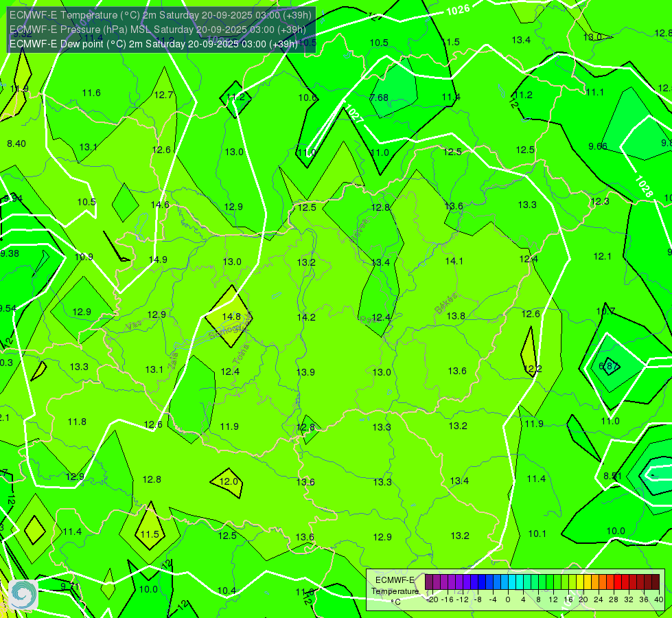Click the 7.68 temperature value
This screenshot has width=672, height=618.
(379, 98)
